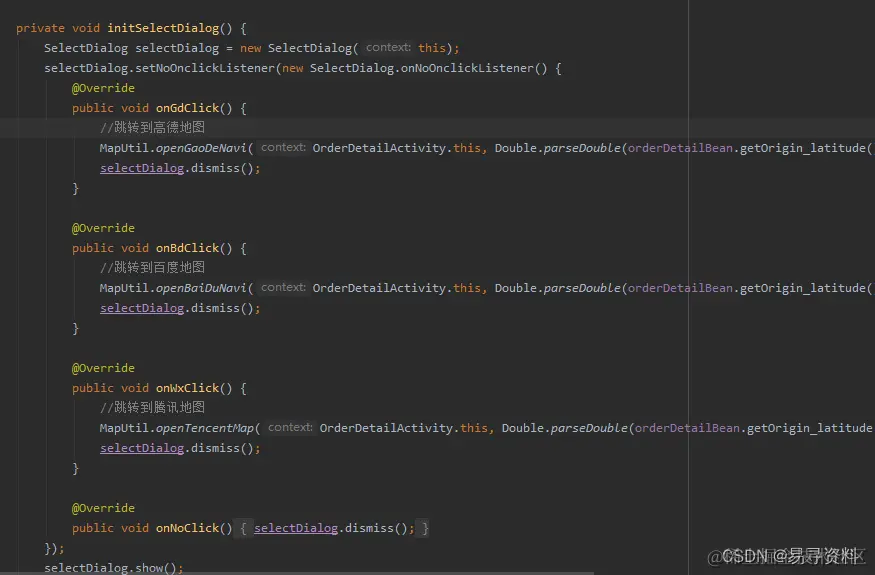This screenshot has width=875, height=575.
Task: Click the openGaoDeNavi method call
Action: click(201, 148)
